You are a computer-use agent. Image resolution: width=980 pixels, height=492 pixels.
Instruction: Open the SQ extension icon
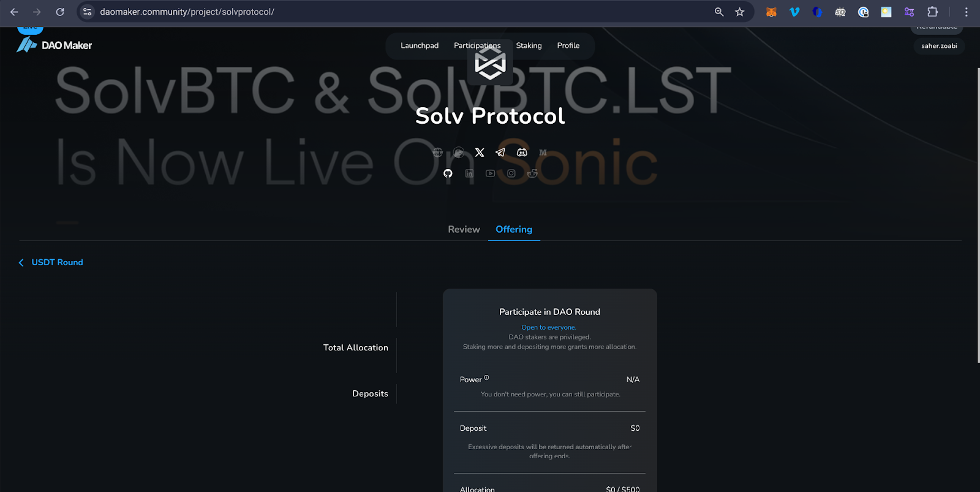840,12
